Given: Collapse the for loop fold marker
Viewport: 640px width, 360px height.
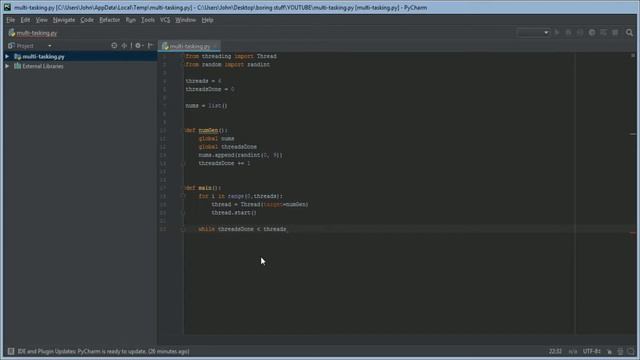Looking at the screenshot, I should click(x=183, y=196).
